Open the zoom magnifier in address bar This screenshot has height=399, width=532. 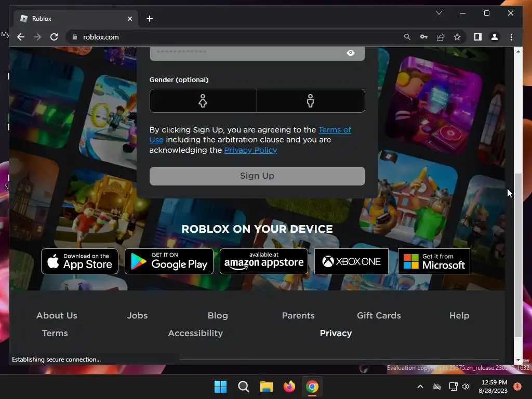[x=407, y=37]
